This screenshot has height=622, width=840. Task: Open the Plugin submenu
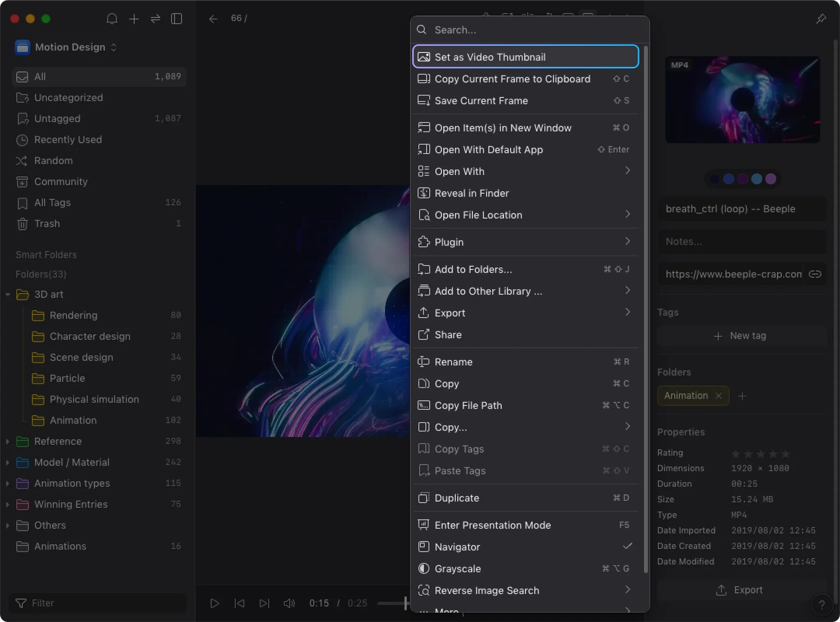pyautogui.click(x=526, y=242)
